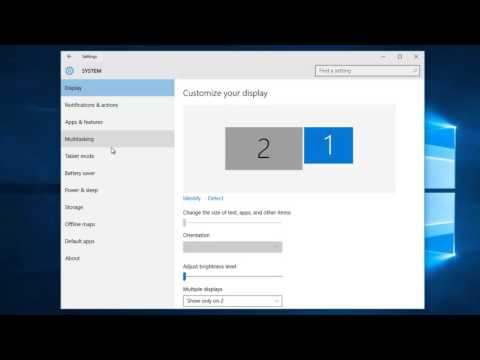This screenshot has width=480, height=360.
Task: Click the System gear icon
Action: point(69,71)
